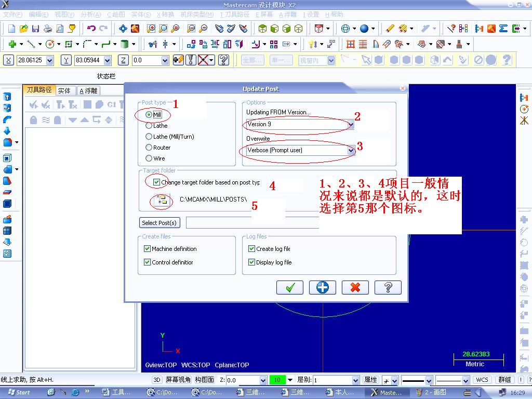Click the Mastercam taskbar button
532x399 pixels.
(386, 393)
